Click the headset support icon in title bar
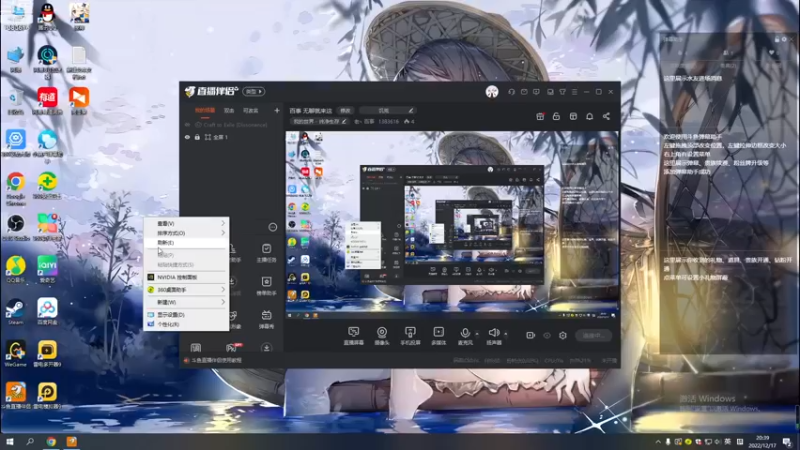 coord(511,92)
